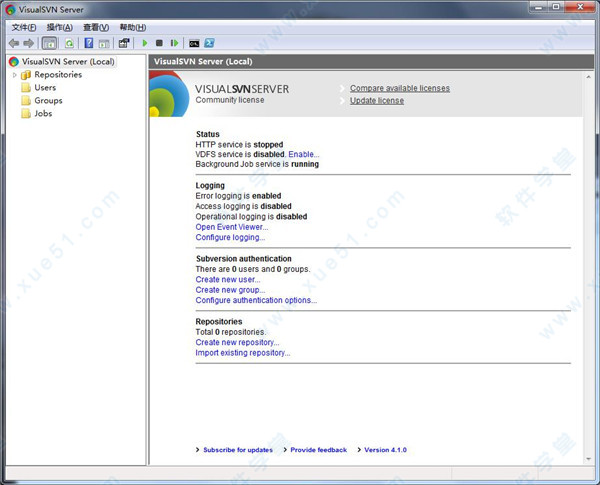
Task: Start the service with green play icon
Action: pyautogui.click(x=145, y=43)
